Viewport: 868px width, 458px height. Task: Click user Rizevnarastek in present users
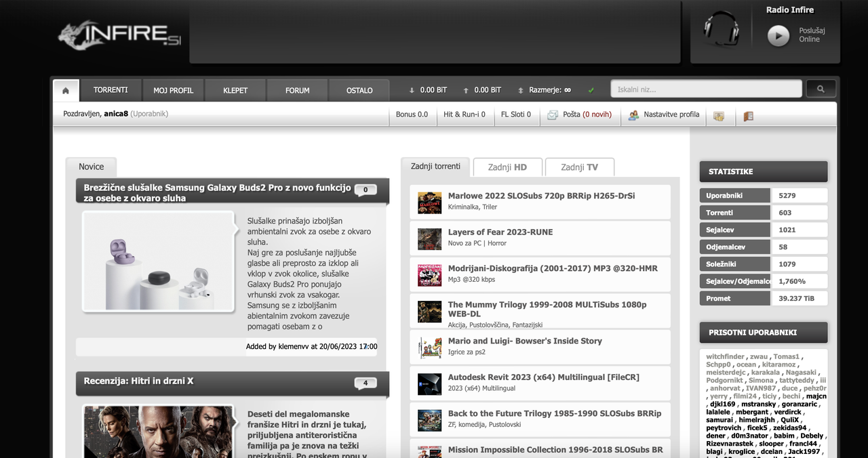coord(730,444)
